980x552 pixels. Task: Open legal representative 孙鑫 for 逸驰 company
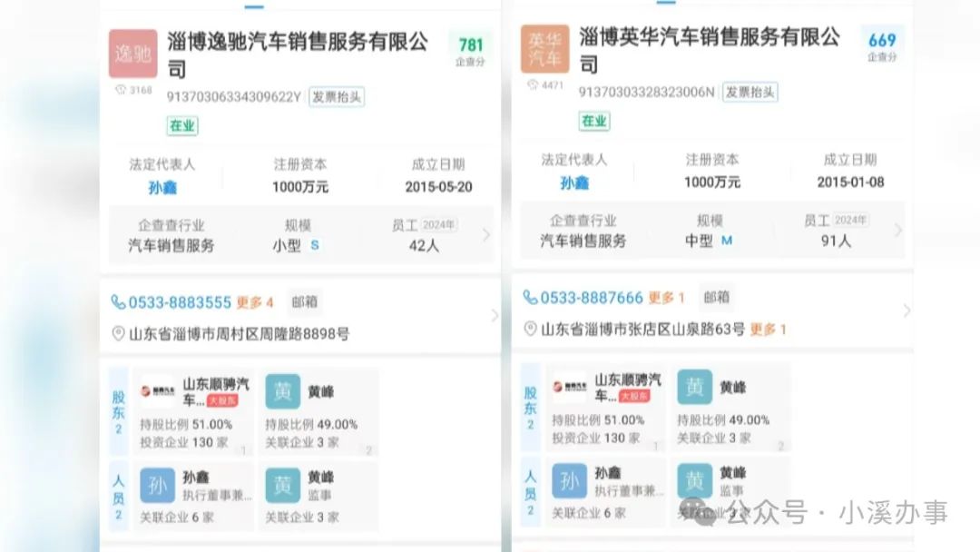(162, 188)
